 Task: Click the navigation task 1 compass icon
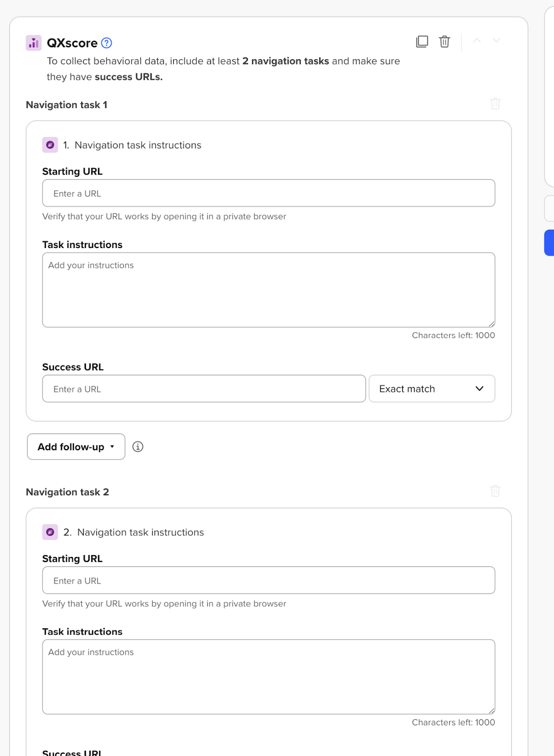(50, 145)
